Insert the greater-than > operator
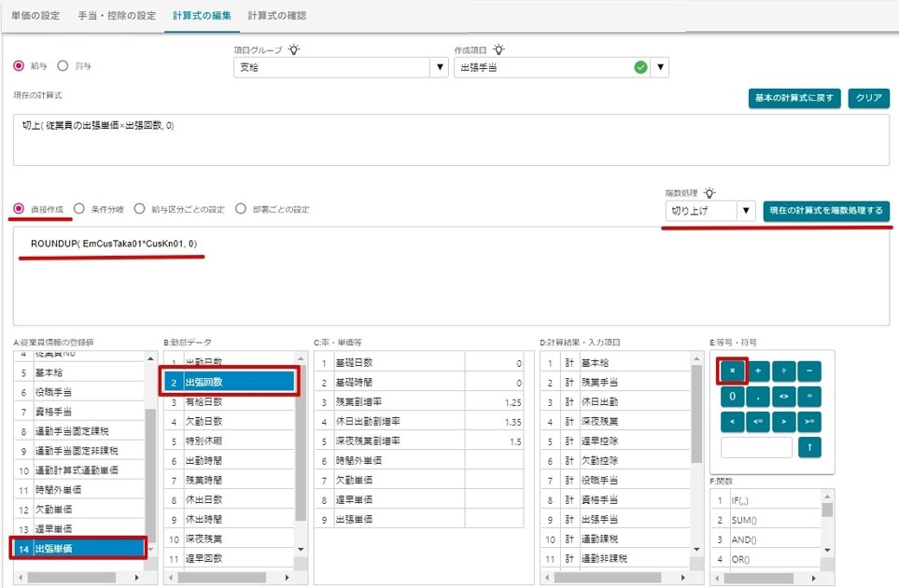This screenshot has width=899, height=588. [784, 422]
